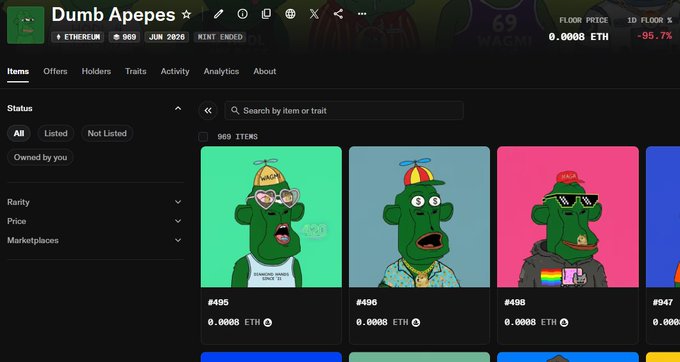This screenshot has width=680, height=362.
Task: Open the three-dots more options menu
Action: point(362,14)
